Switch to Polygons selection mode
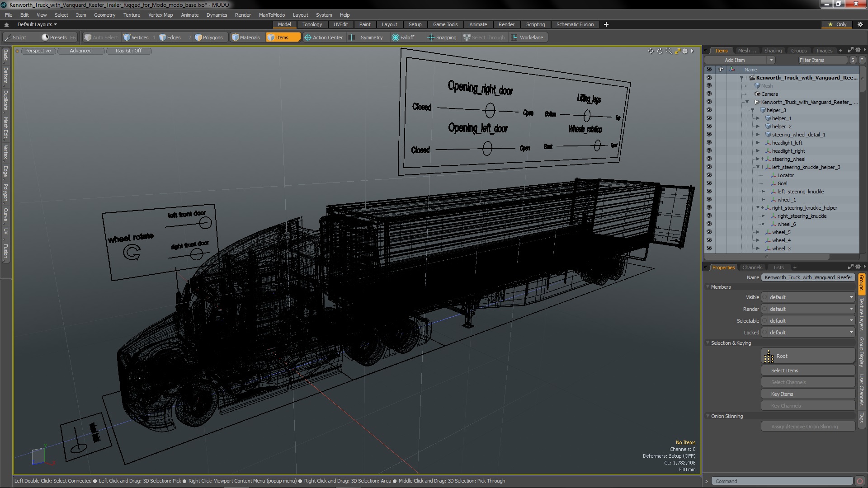 click(212, 38)
